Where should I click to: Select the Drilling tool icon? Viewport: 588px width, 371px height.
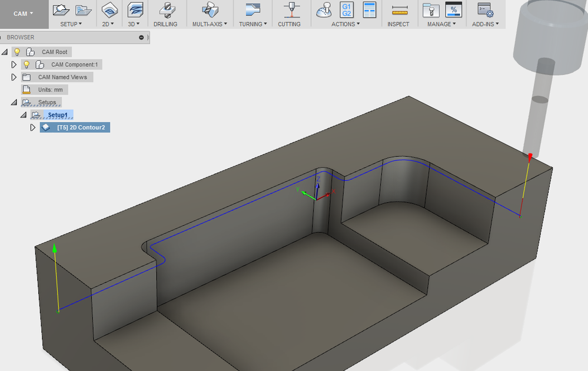(x=167, y=10)
